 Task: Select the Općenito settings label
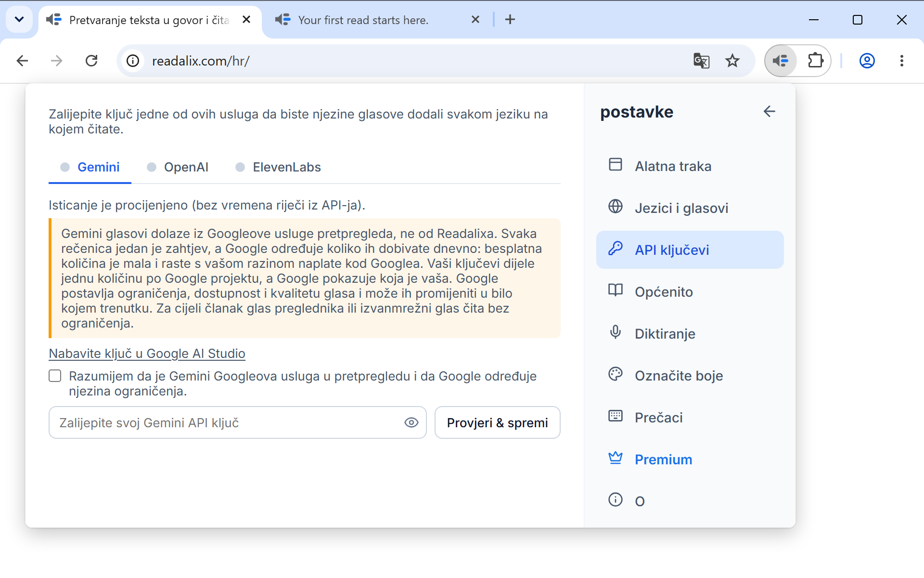(x=664, y=292)
